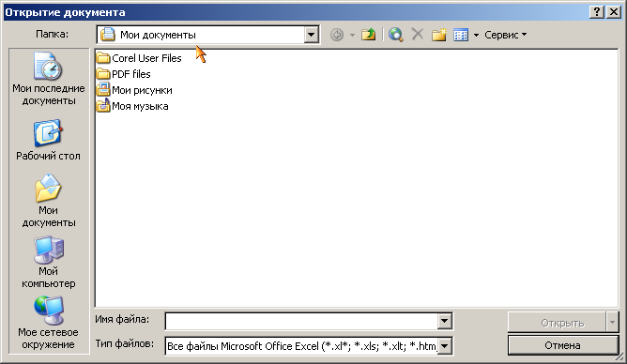Go back using the Back arrow icon
This screenshot has width=627, height=364.
pyautogui.click(x=337, y=35)
